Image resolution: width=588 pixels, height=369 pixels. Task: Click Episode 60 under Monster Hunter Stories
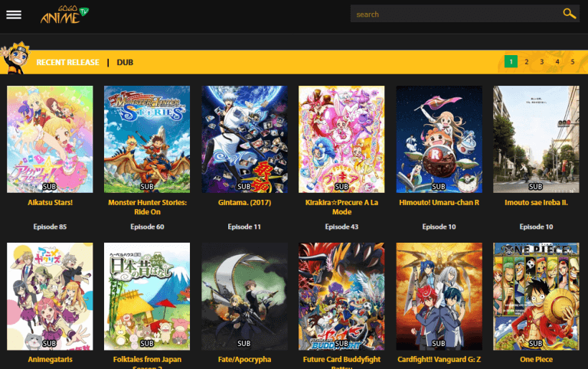pos(147,227)
